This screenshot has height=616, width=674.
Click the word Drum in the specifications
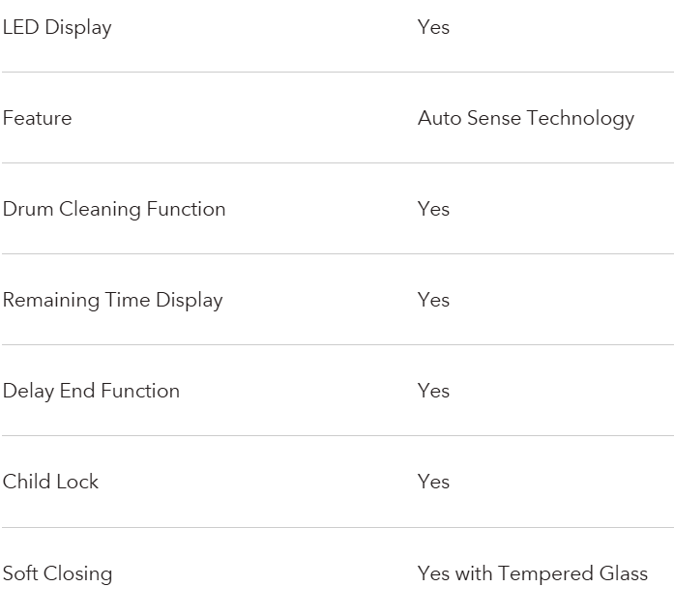pyautogui.click(x=28, y=209)
